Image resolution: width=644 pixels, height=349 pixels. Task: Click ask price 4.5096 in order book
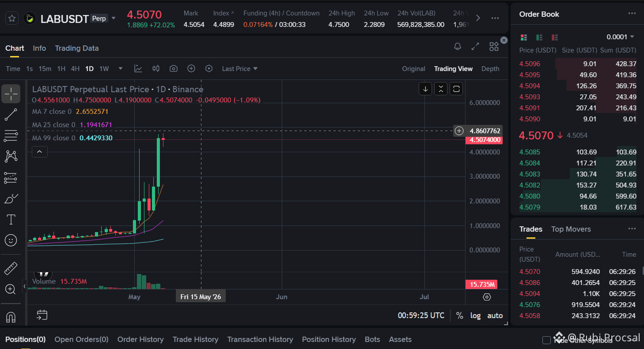[530, 64]
